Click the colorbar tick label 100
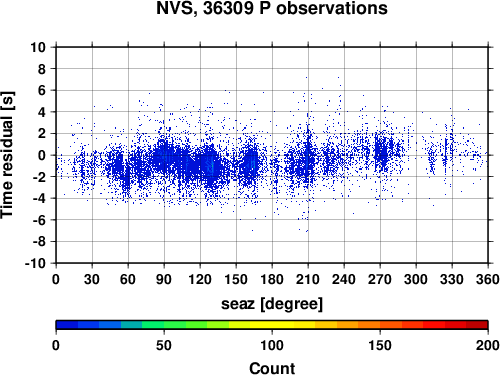The image size is (500, 375). (x=272, y=345)
